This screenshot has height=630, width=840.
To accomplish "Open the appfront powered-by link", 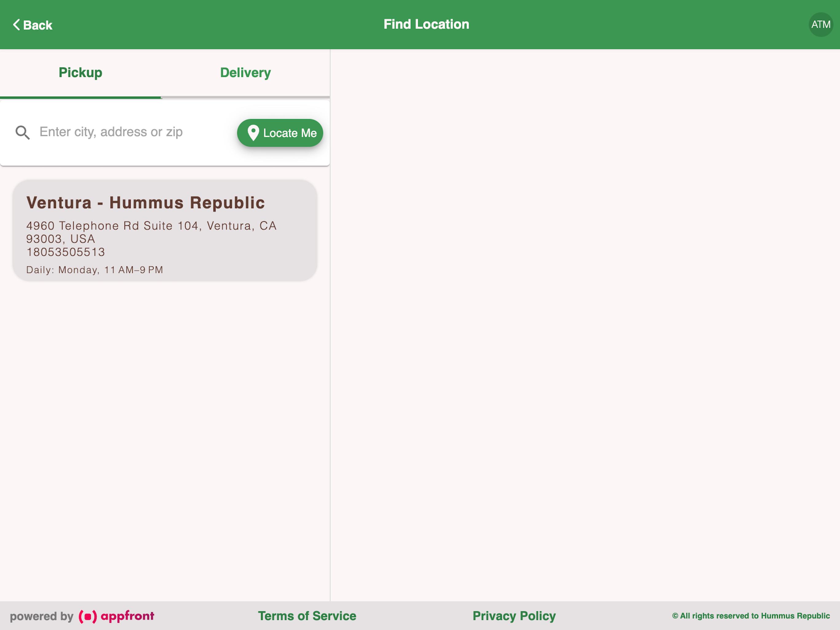I will coord(82,616).
